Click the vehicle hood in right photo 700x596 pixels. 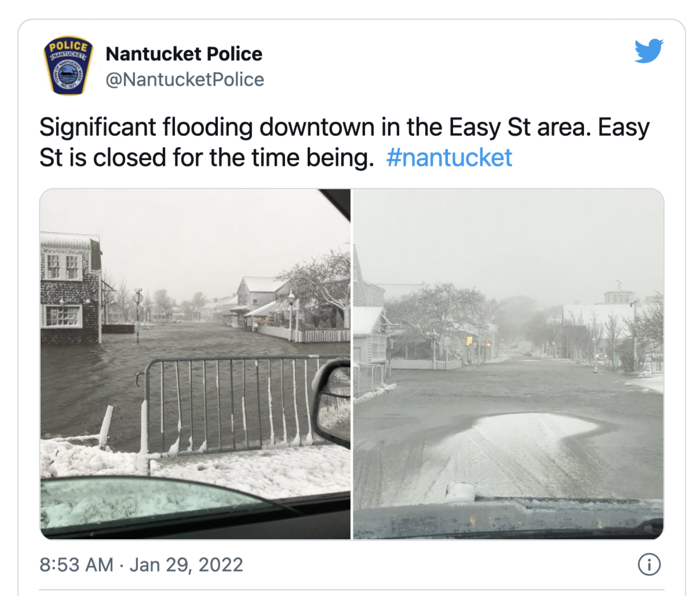(x=508, y=518)
